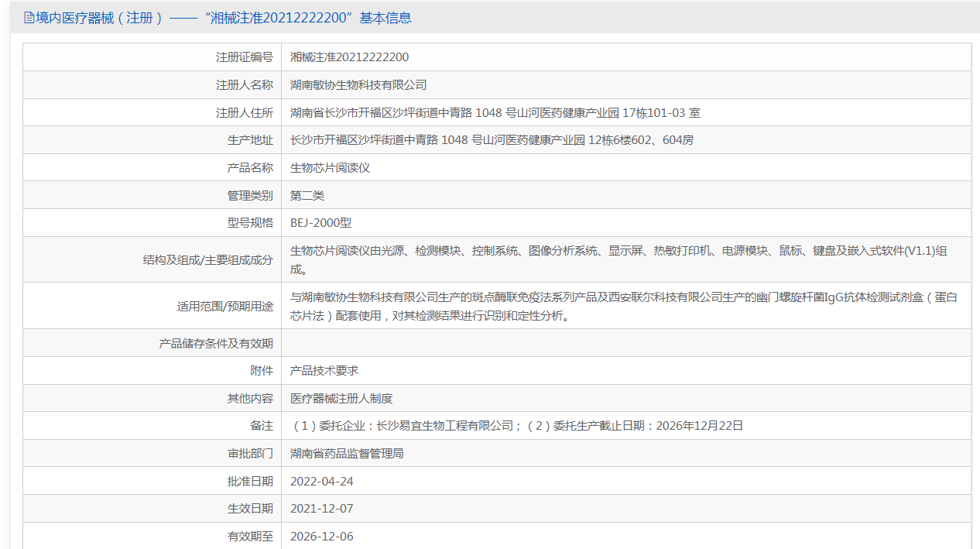Select model value BEJ-2000型
The height and width of the screenshot is (549, 980).
(x=320, y=223)
